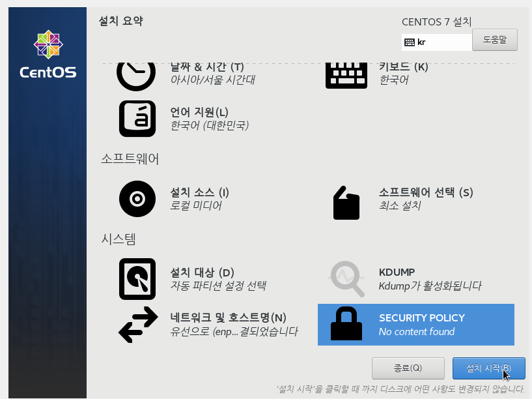This screenshot has width=532, height=399.
Task: Open 설치 소스 (I) installation source
Action: pos(199,192)
